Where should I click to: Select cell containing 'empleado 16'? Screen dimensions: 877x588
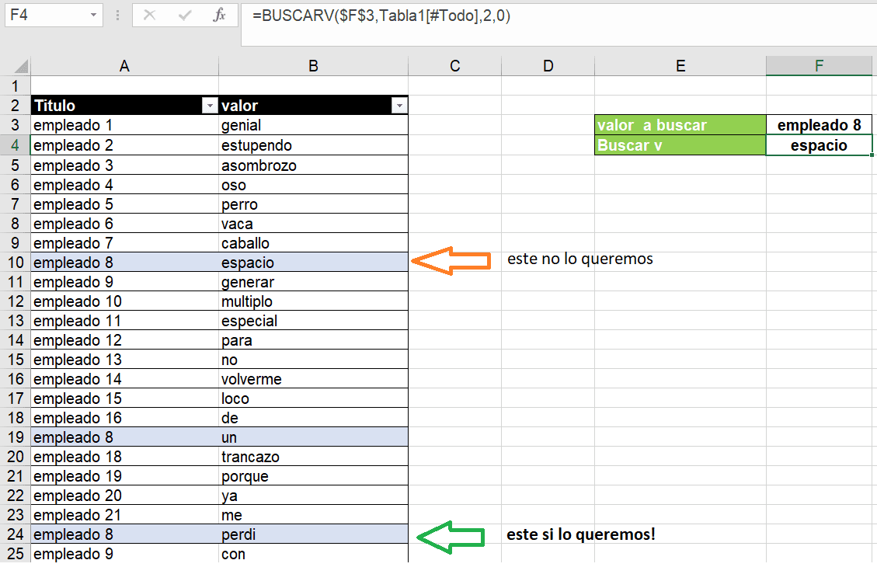click(x=124, y=418)
